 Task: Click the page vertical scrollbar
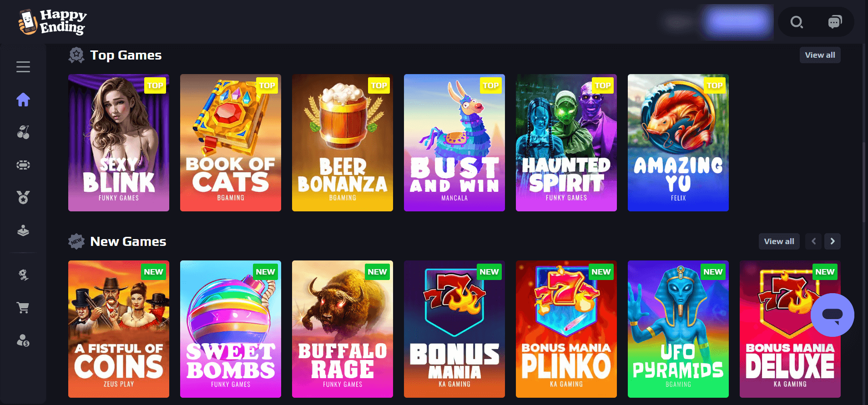click(x=864, y=182)
